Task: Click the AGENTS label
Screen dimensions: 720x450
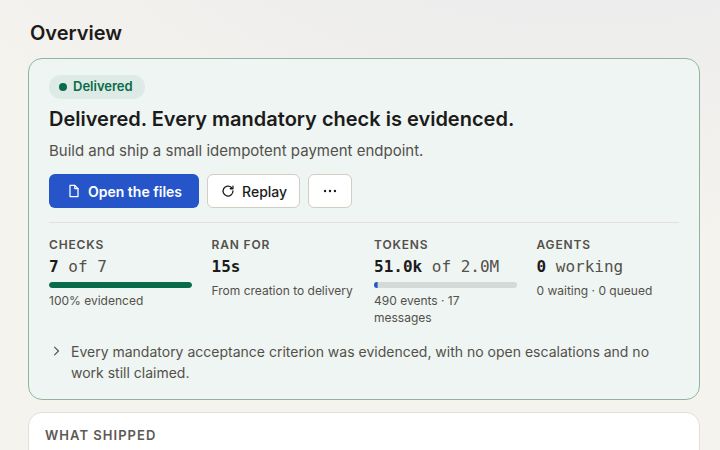Action: pos(563,245)
